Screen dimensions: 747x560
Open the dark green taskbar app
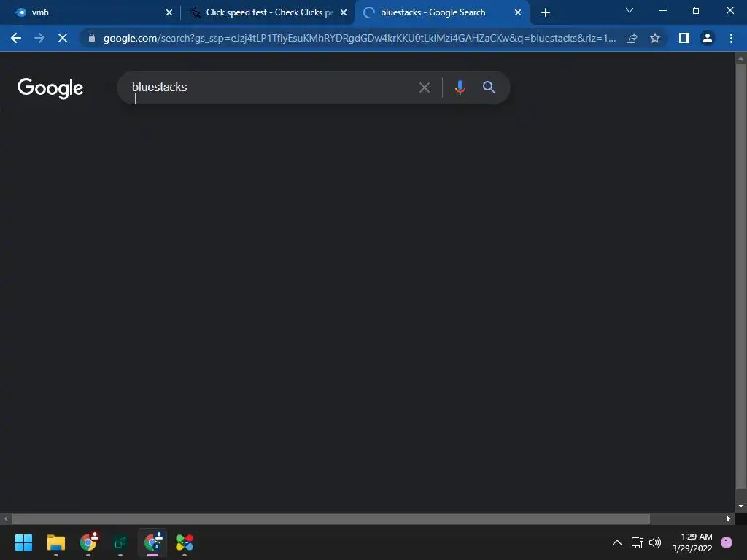[120, 542]
